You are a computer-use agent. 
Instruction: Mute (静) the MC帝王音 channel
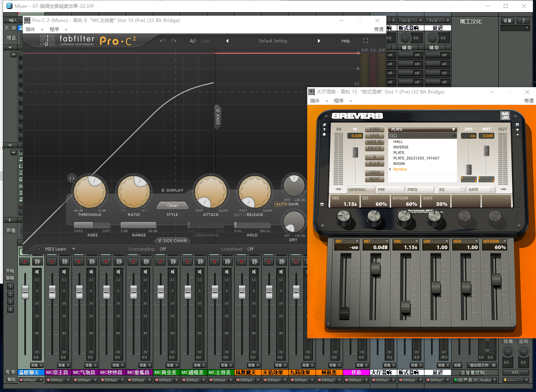coord(64,262)
